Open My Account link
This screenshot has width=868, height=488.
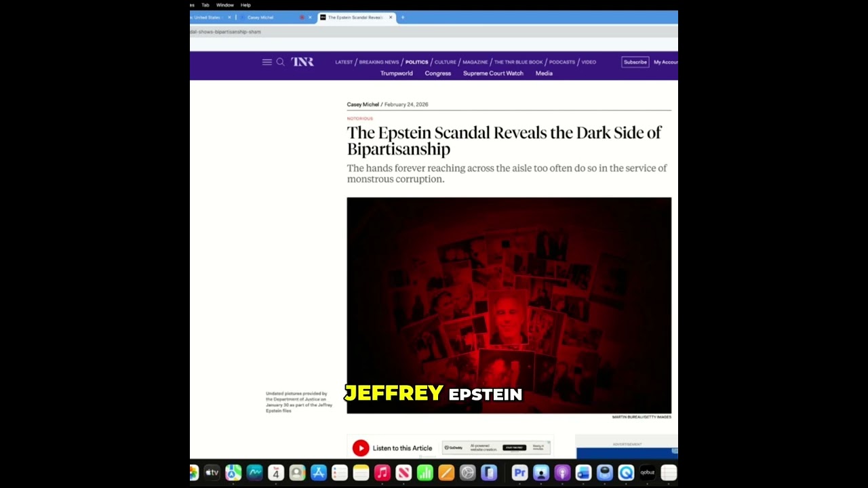coord(666,62)
